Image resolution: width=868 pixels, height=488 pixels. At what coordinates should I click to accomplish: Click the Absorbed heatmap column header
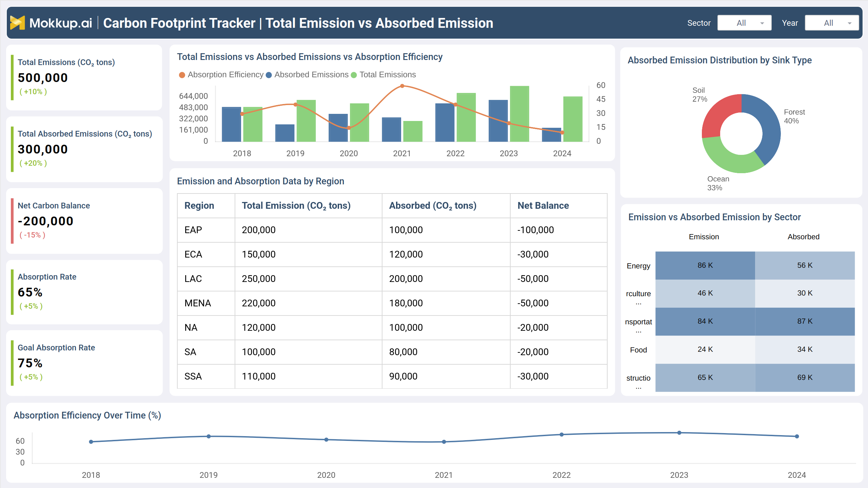pos(804,237)
